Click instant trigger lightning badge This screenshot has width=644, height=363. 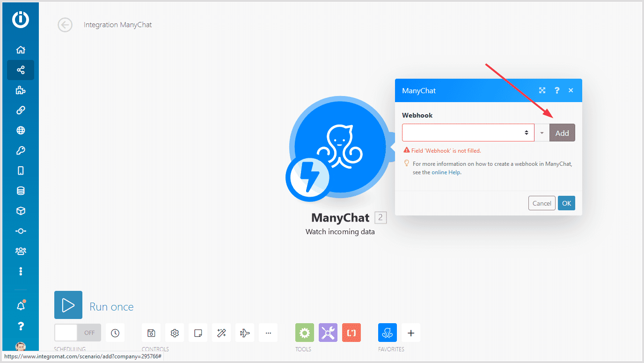click(308, 178)
